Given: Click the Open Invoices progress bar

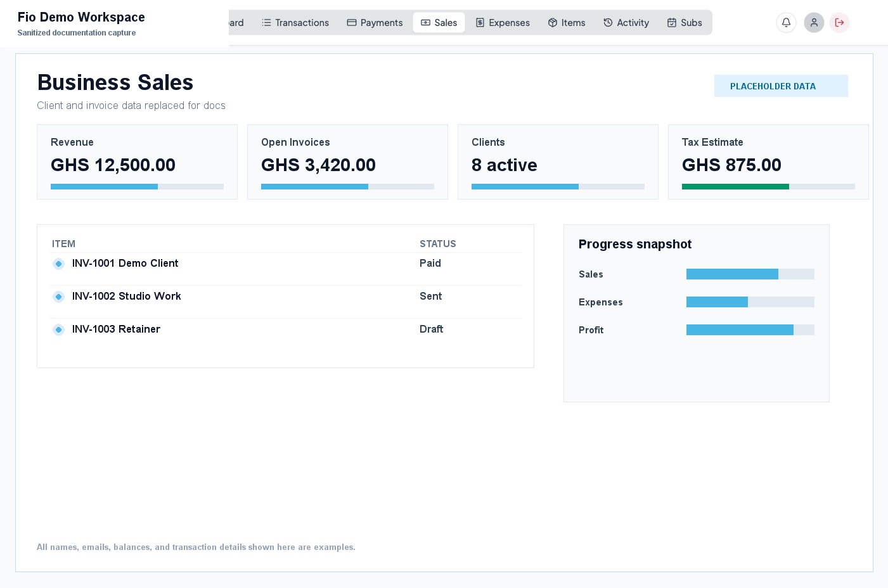Looking at the screenshot, I should point(347,186).
